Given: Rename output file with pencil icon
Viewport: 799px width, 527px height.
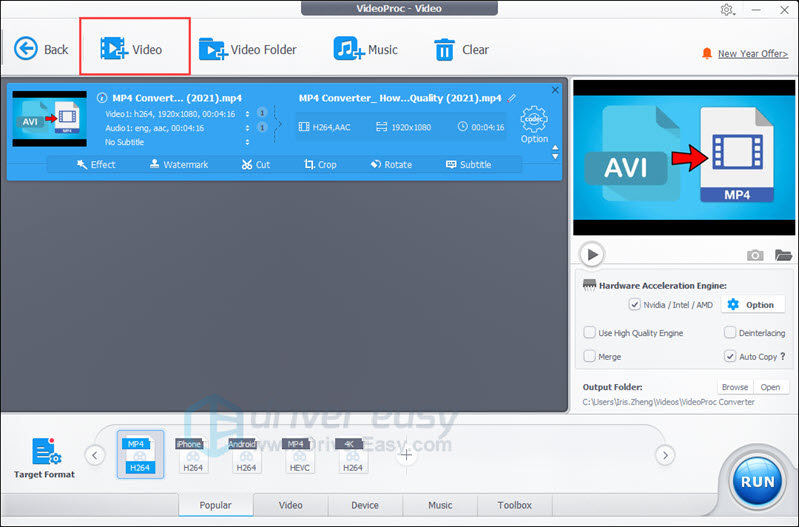Looking at the screenshot, I should coord(512,98).
